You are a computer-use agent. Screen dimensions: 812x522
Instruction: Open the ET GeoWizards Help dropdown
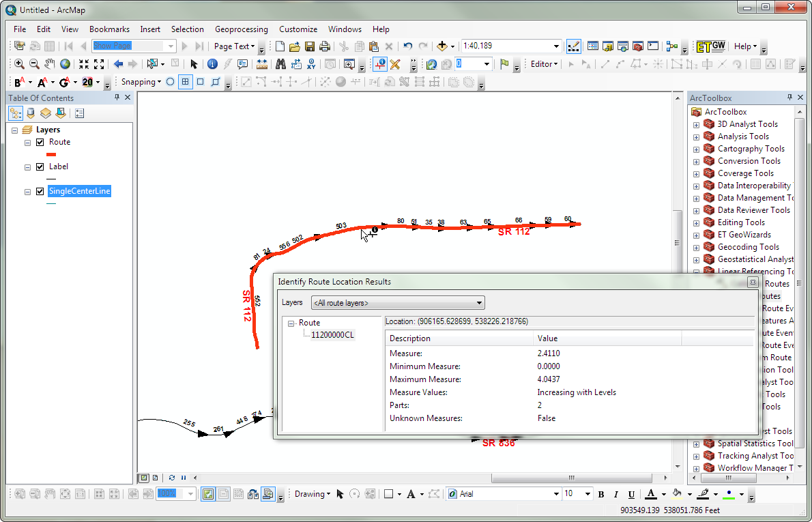[745, 46]
